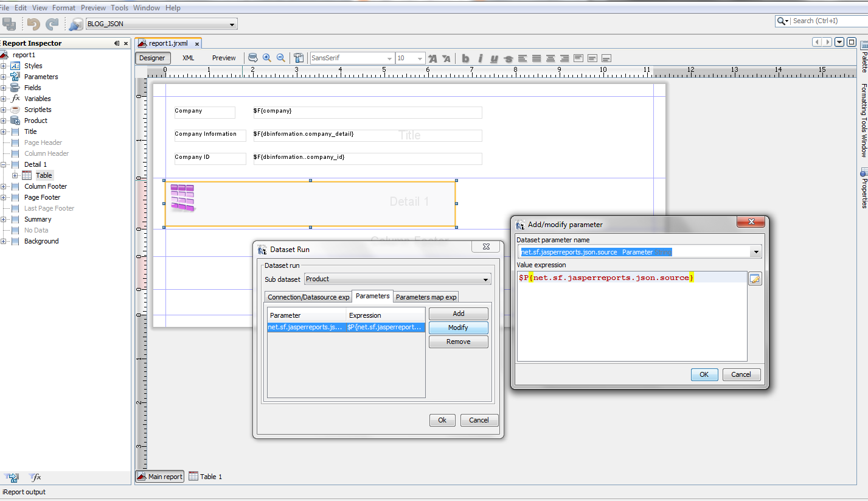Image resolution: width=868 pixels, height=501 pixels.
Task: Click the compile report hammer icon
Action: [299, 58]
